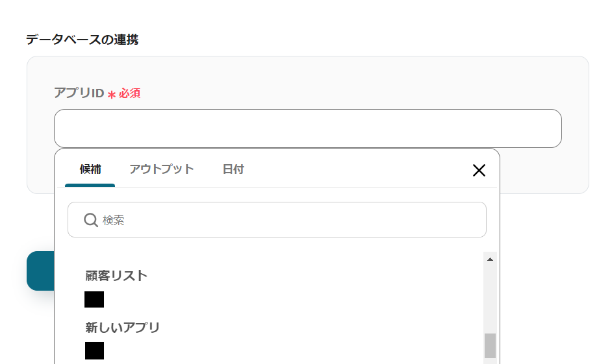The height and width of the screenshot is (364, 612).
Task: Click the scrollbar track above the thumb
Action: (x=491, y=298)
